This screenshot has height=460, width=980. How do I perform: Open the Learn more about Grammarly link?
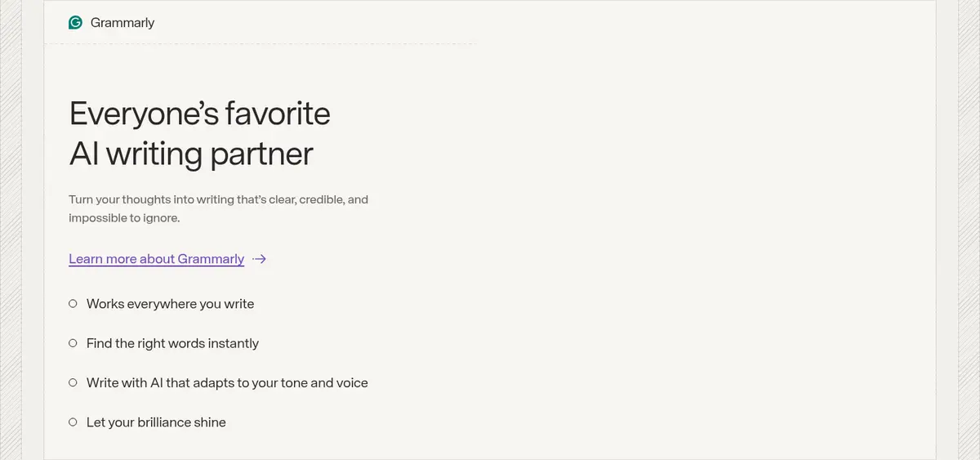pyautogui.click(x=156, y=259)
